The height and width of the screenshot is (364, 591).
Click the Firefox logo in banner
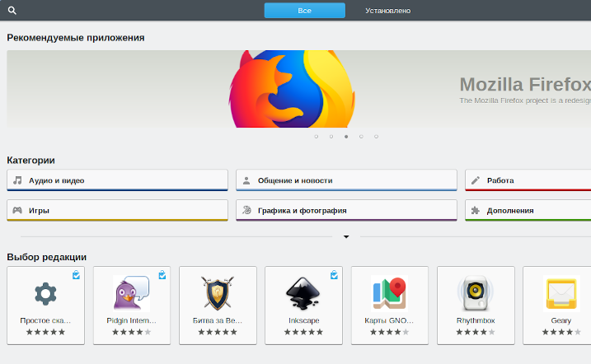(292, 89)
